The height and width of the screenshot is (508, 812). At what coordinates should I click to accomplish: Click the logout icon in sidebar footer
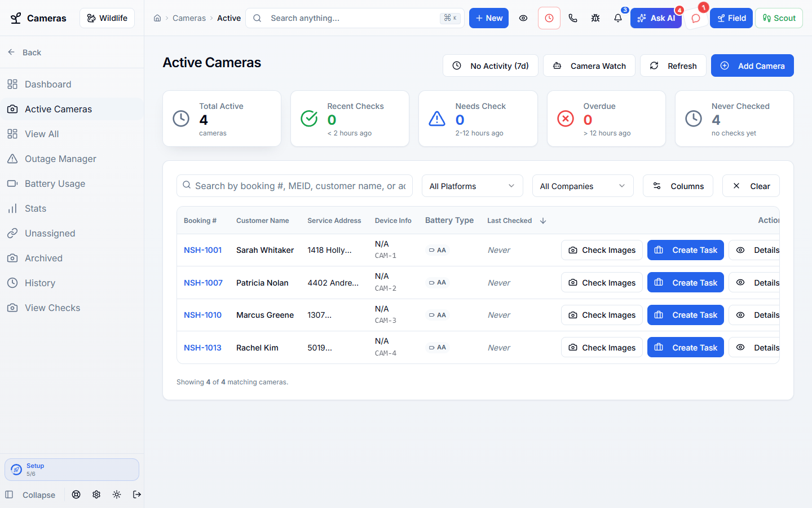click(137, 494)
